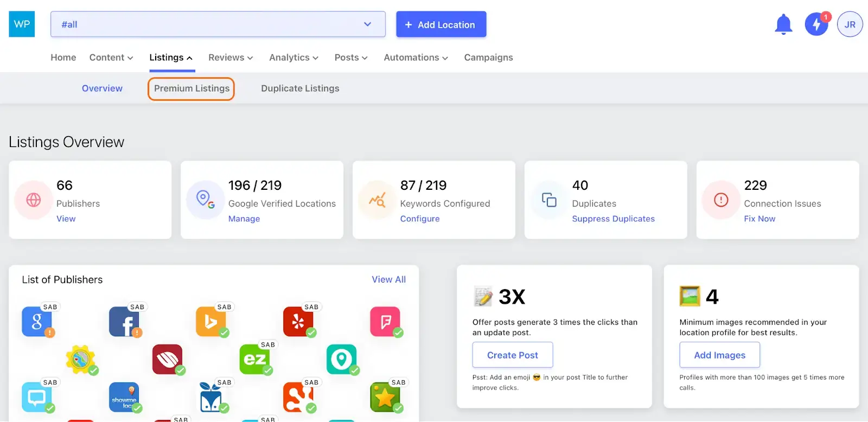Click the plus icon in Add Location

[409, 24]
